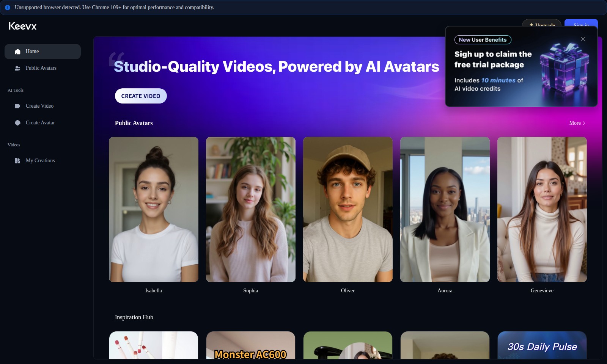
Task: Go to Public Avatars in sidebar
Action: point(42,68)
